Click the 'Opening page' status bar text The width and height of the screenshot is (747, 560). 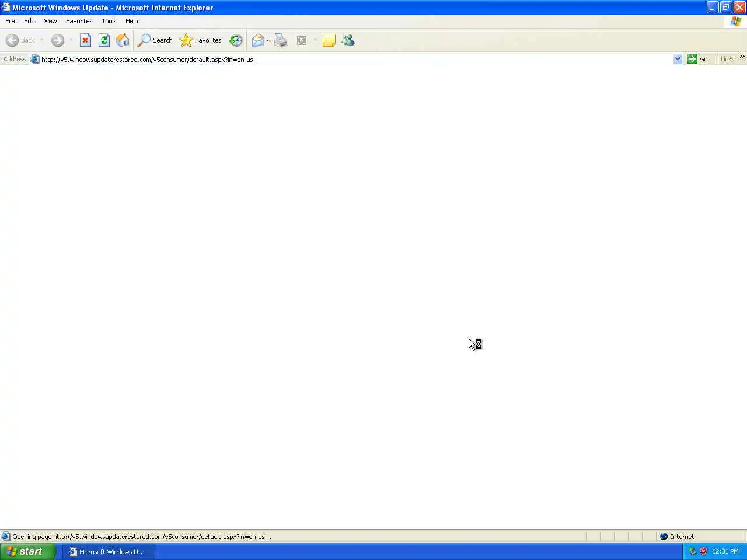(142, 537)
